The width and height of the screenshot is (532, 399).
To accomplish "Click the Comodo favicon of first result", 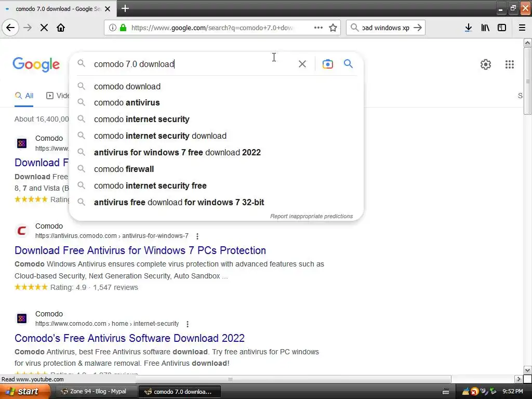I will click(x=22, y=143).
